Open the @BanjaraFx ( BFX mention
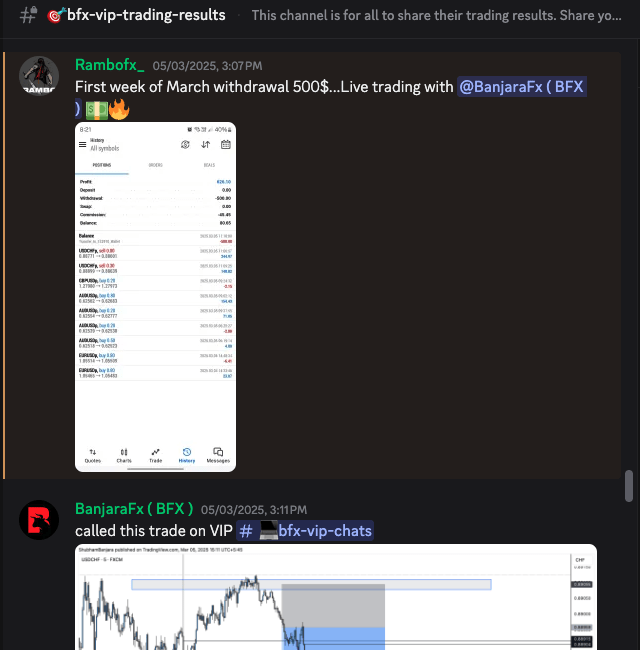This screenshot has width=640, height=650. [521, 87]
